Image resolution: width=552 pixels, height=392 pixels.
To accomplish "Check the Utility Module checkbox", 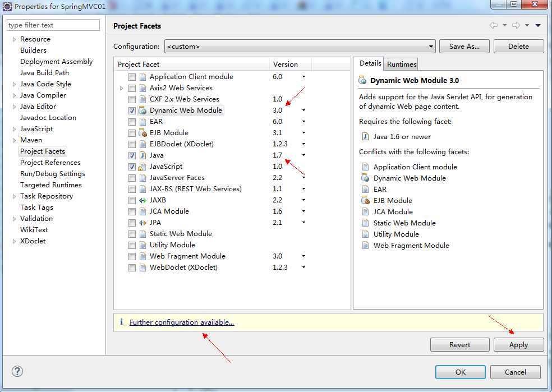I will click(x=132, y=245).
